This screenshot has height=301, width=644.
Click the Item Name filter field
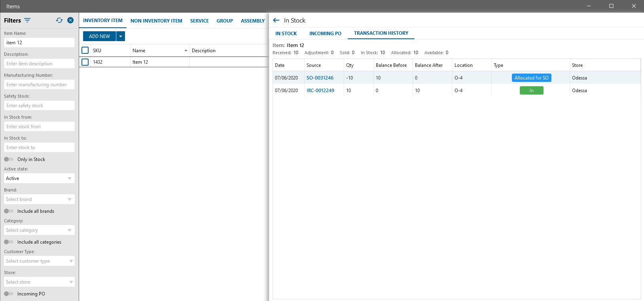[x=39, y=43]
